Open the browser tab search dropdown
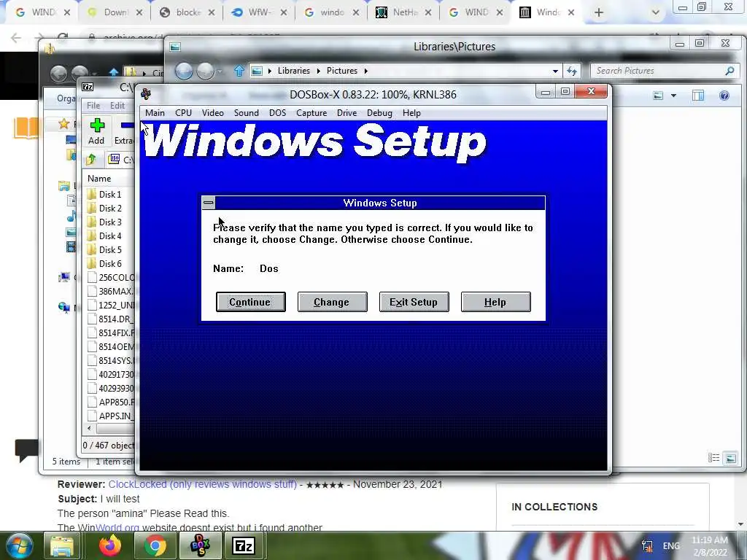747x560 pixels. (x=656, y=12)
